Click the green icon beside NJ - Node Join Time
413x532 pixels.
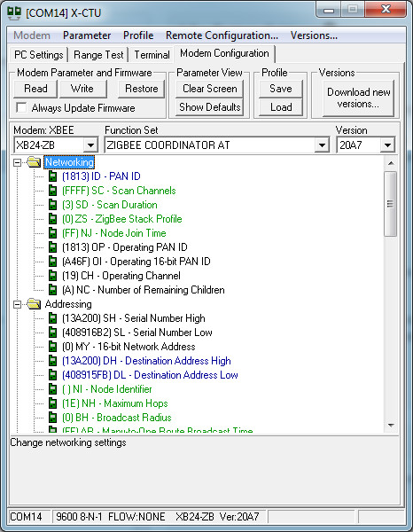point(52,233)
